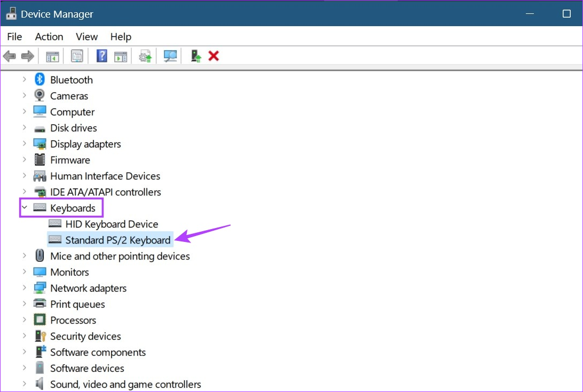Toggle the show/hide console tree icon

52,57
